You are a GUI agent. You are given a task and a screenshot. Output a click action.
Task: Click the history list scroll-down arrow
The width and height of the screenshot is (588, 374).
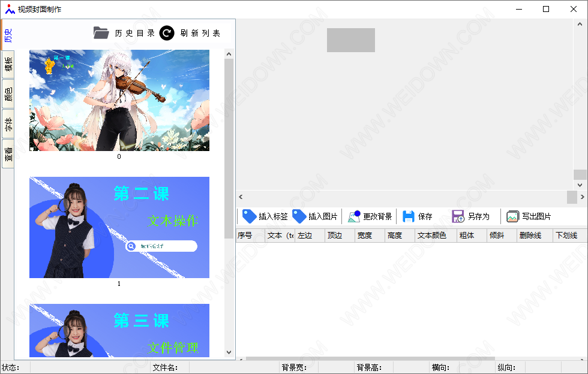tap(229, 352)
